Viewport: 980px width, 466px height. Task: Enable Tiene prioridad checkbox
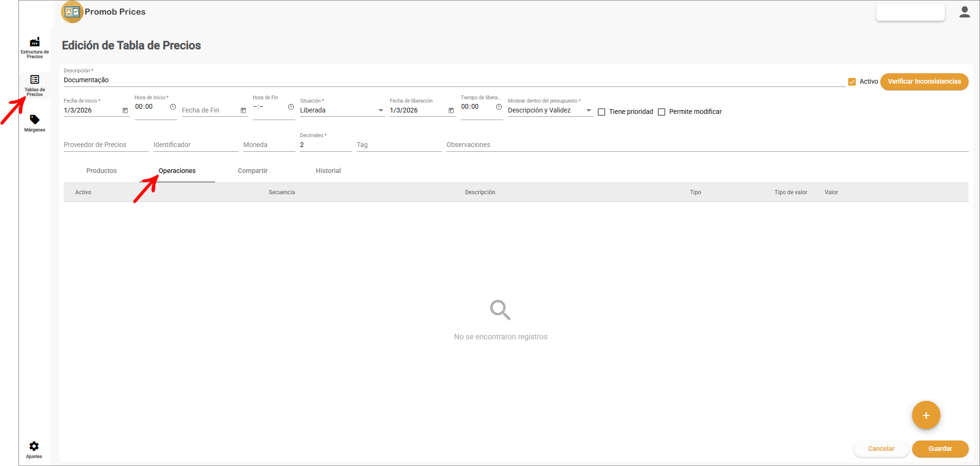(x=602, y=112)
